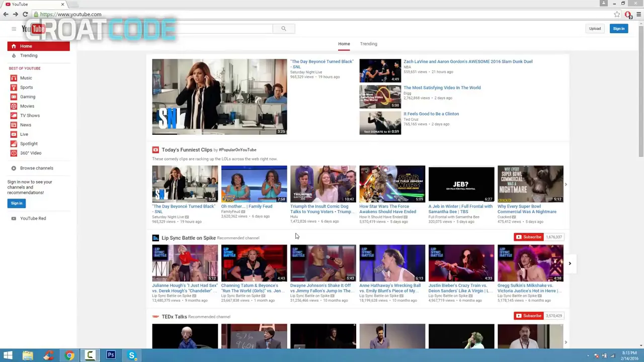644x362 pixels.
Task: Open Windows Start button
Action: [x=8, y=355]
